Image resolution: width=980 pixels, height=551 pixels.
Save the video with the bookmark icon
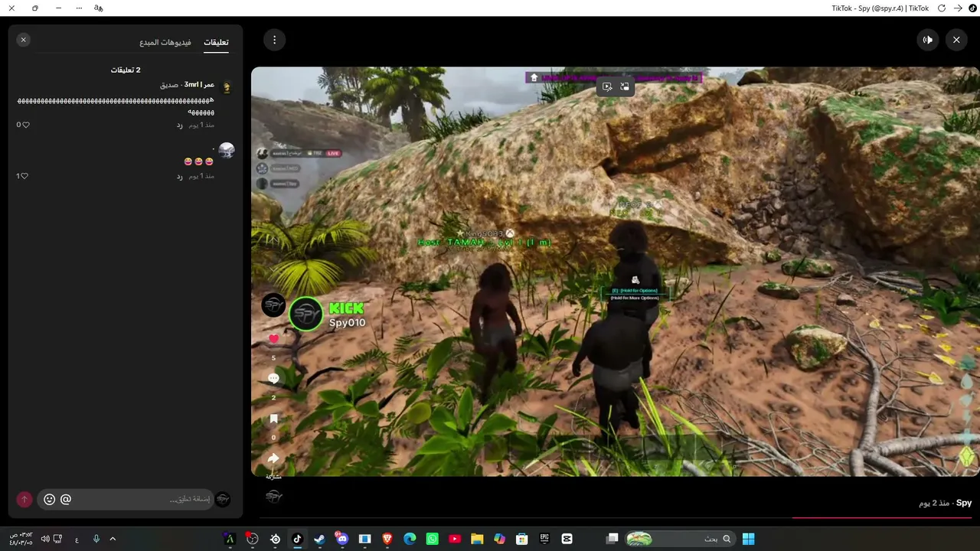273,419
